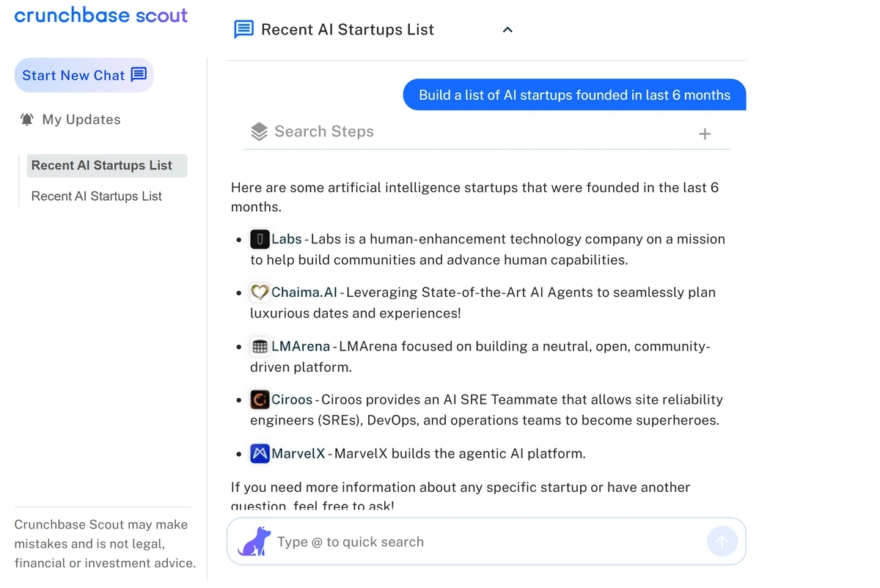This screenshot has width=880, height=588.
Task: Click the purple dog mascot icon
Action: pos(254,541)
